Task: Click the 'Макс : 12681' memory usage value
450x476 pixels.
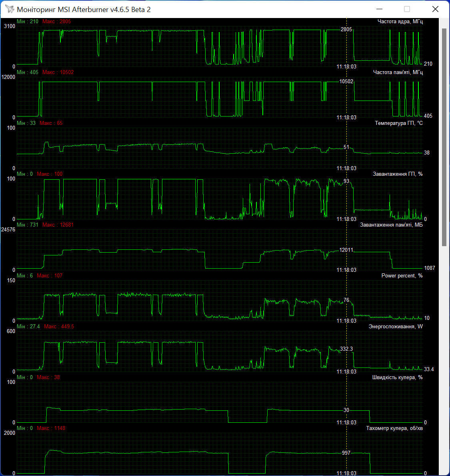Action: tap(58, 225)
